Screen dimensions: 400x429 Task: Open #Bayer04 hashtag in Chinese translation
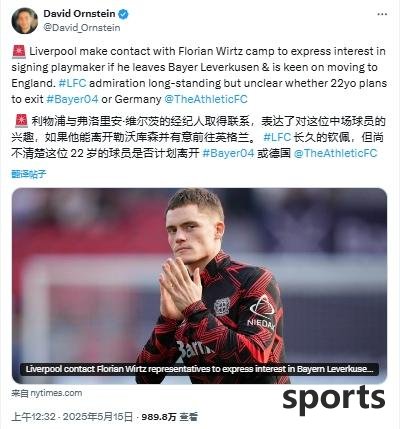pyautogui.click(x=228, y=153)
